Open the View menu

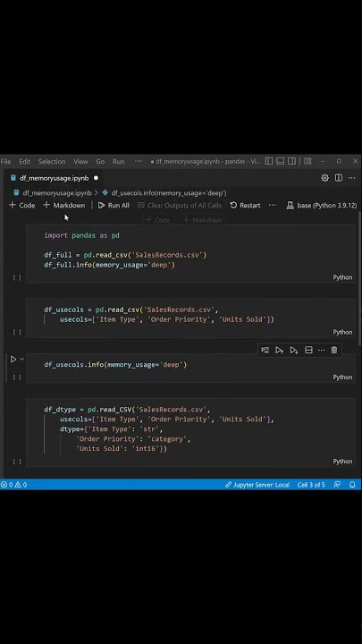coord(80,161)
